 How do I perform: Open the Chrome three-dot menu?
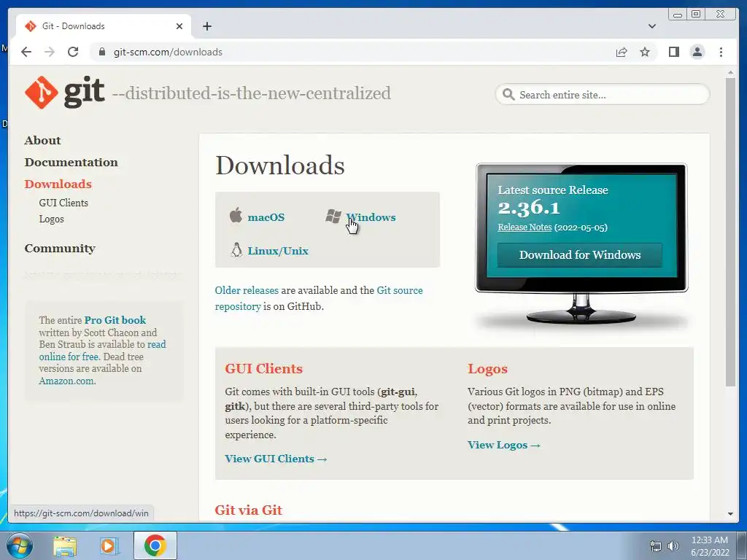(x=721, y=52)
